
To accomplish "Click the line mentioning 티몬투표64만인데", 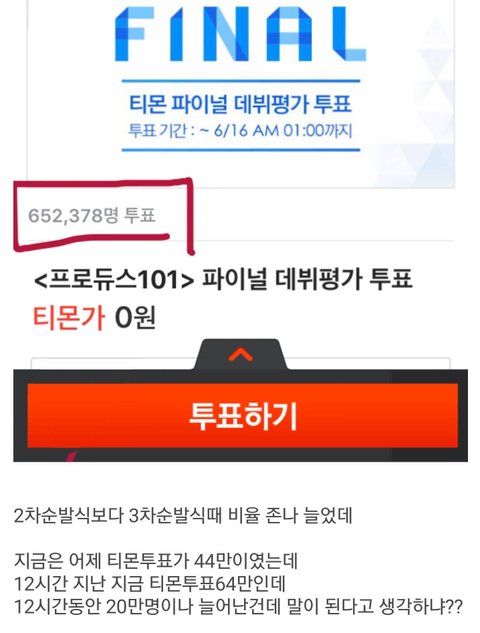I will pos(150,583).
